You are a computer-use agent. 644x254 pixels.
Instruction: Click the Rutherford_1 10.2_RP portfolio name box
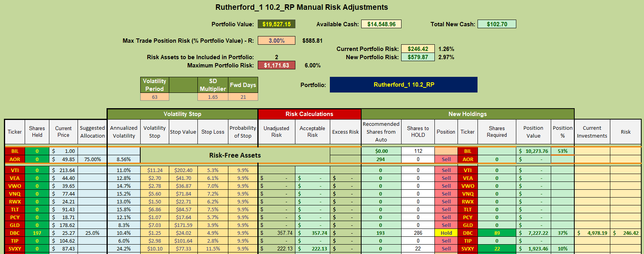403,85
